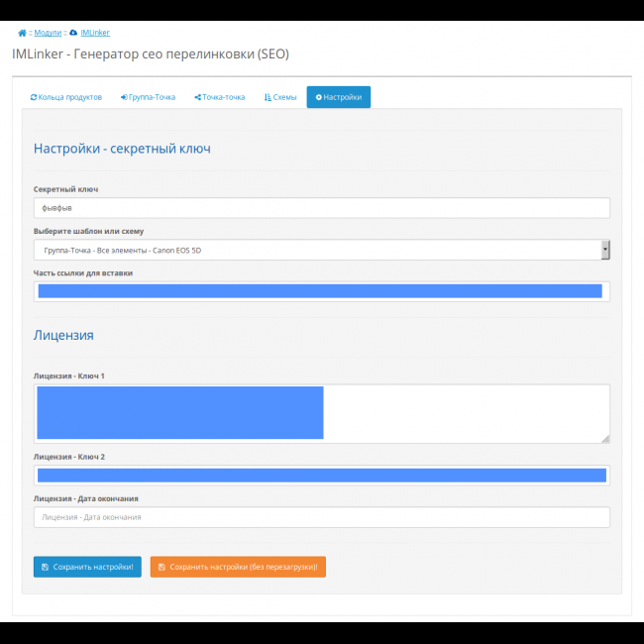Click the share icon on the Точка-точка tab

(x=197, y=97)
